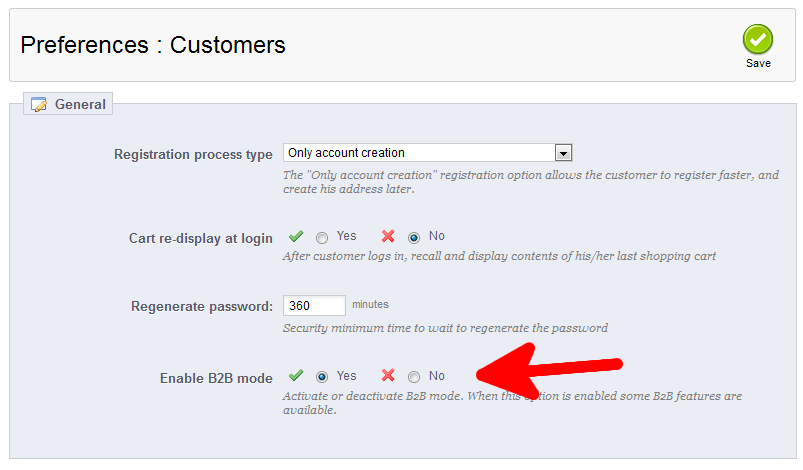This screenshot has width=803, height=470.
Task: Click the Preferences : Customers page title
Action: coord(153,45)
